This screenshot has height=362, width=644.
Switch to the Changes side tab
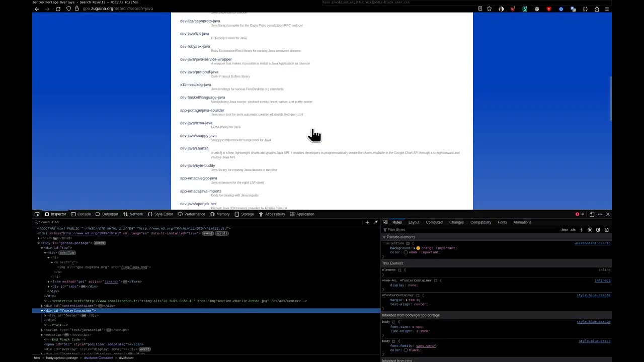pos(456,222)
